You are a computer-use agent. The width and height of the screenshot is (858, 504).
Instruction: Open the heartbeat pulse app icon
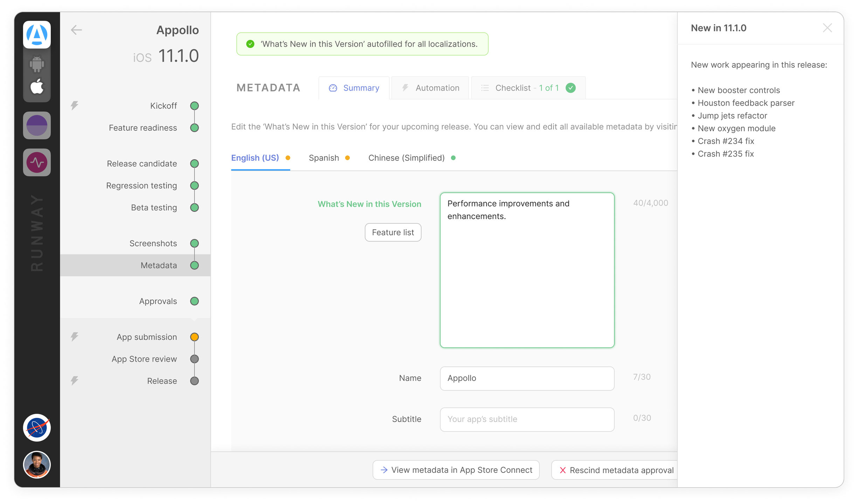click(37, 162)
